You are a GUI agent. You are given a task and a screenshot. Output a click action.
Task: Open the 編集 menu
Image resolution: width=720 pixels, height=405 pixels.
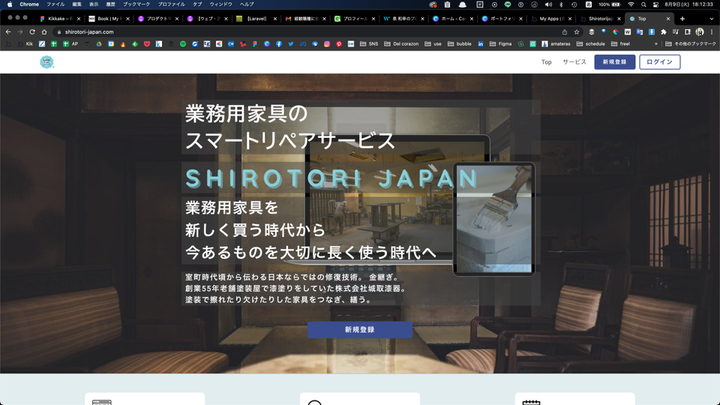click(77, 5)
